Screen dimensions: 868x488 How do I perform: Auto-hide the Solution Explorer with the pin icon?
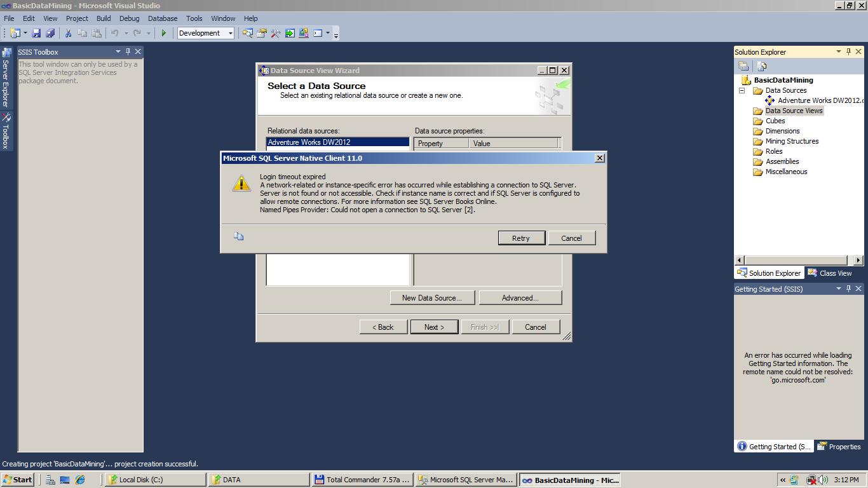coord(850,51)
